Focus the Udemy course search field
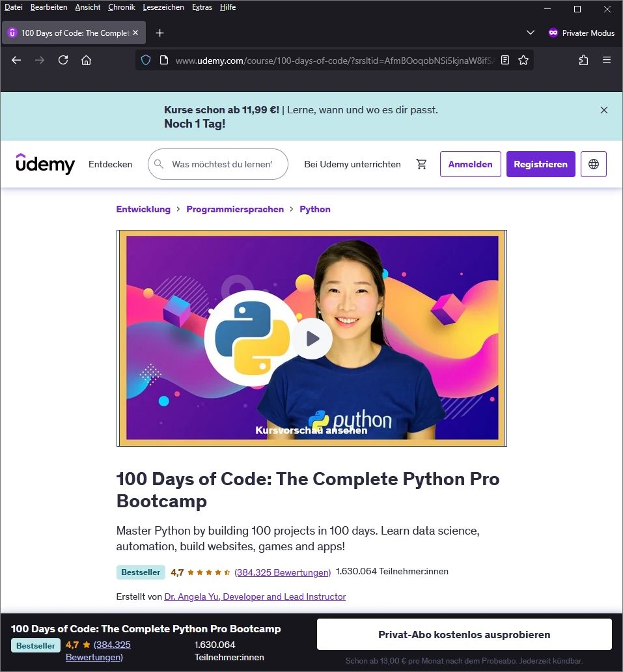This screenshot has height=672, width=623. pos(218,164)
